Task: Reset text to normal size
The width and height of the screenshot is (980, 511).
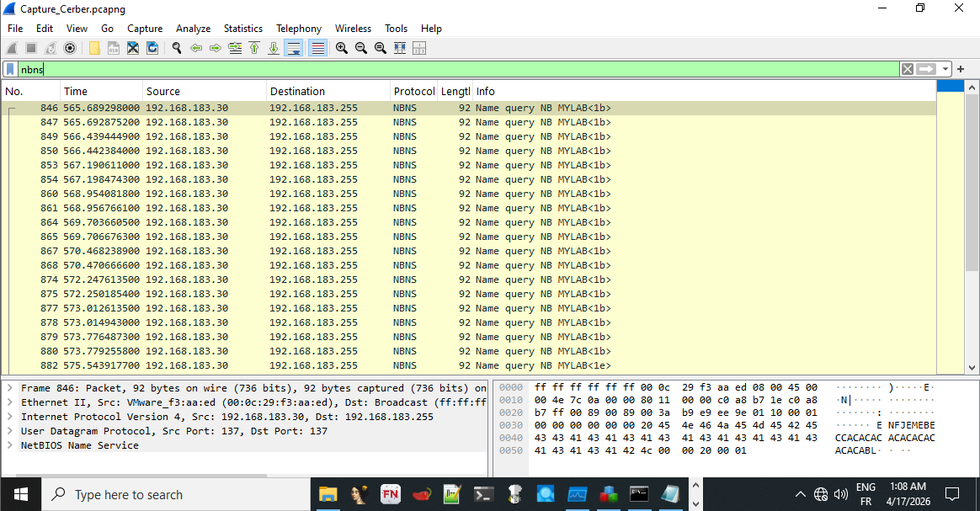Action: pos(381,48)
